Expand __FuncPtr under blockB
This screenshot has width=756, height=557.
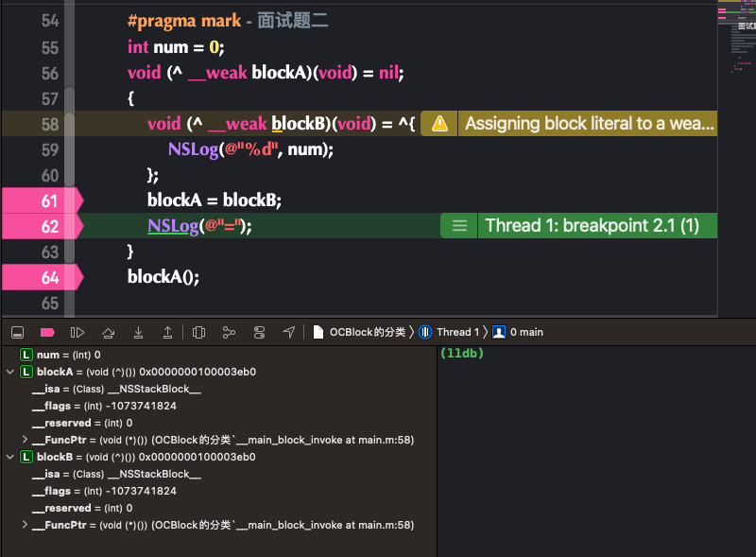tap(25, 525)
